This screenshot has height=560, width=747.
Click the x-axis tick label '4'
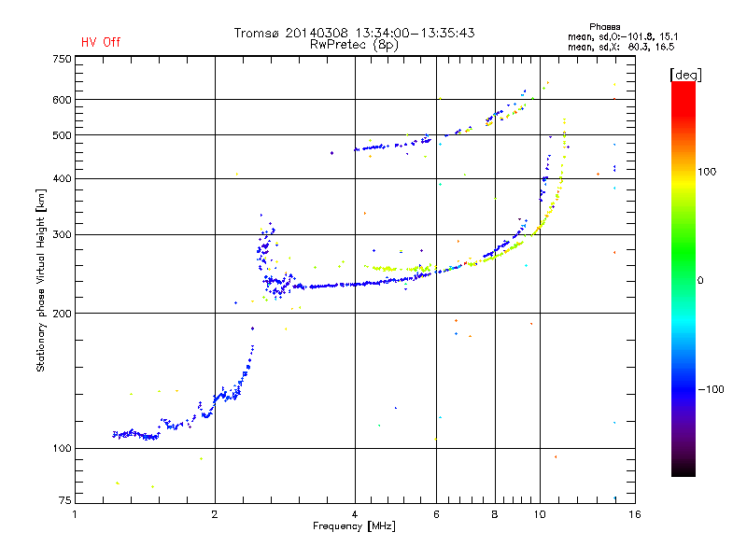(355, 514)
